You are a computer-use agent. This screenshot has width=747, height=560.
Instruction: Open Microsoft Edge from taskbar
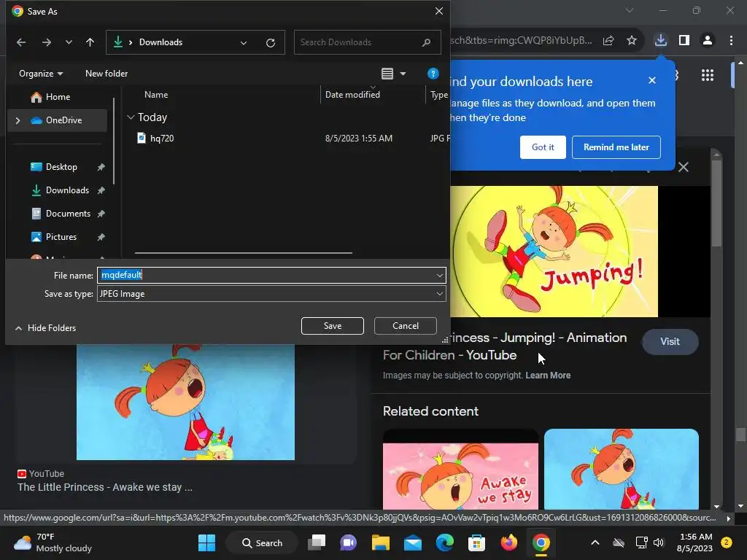point(444,542)
